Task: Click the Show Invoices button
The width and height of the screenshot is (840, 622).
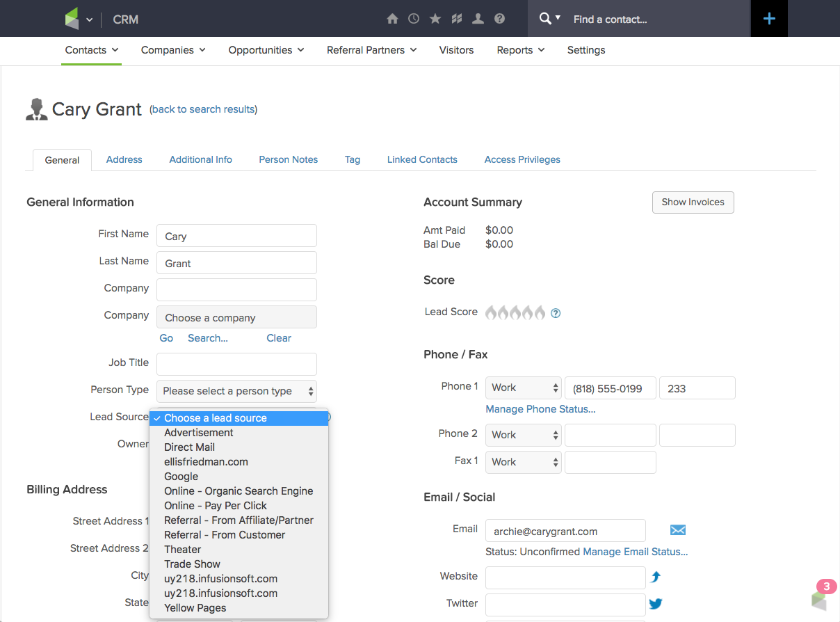Action: tap(693, 202)
